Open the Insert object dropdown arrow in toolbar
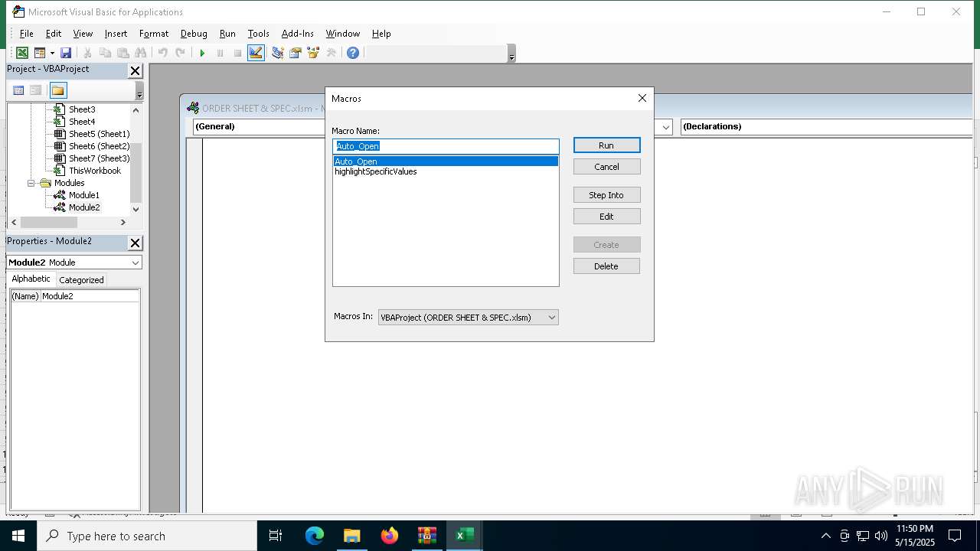This screenshot has height=551, width=980. coord(52,53)
